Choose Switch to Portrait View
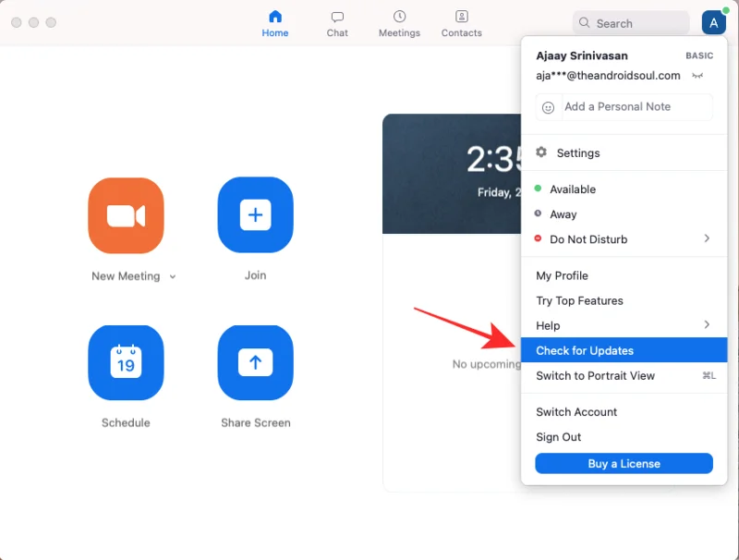Image resolution: width=739 pixels, height=560 pixels. pyautogui.click(x=596, y=376)
